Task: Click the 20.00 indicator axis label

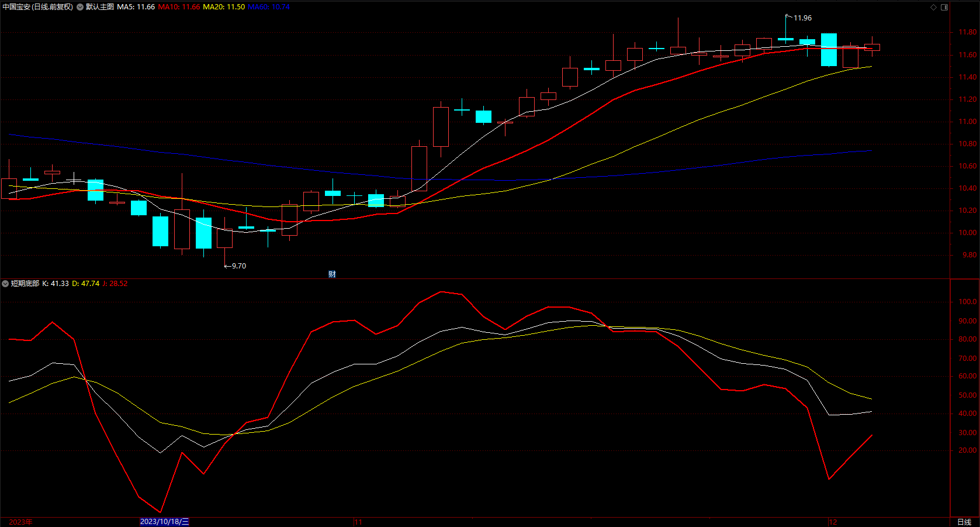Action: (x=967, y=450)
